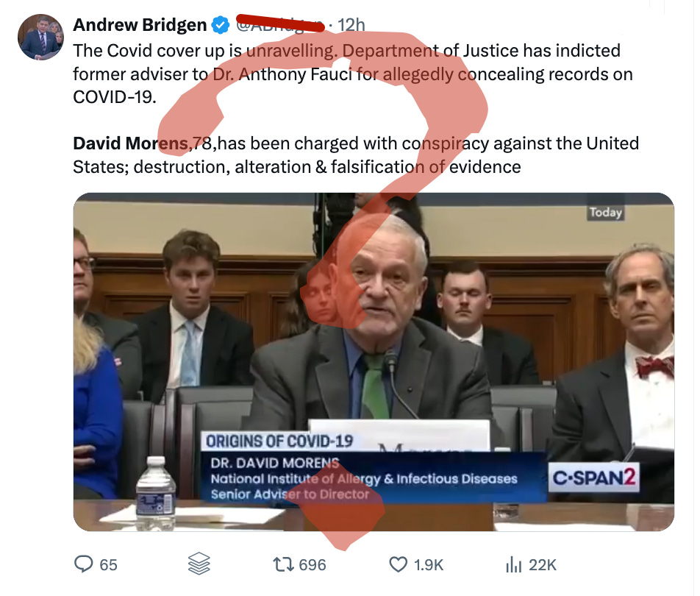Play the embedded C-SPAN2 hearing video
This screenshot has height=596, width=700.
(x=374, y=362)
